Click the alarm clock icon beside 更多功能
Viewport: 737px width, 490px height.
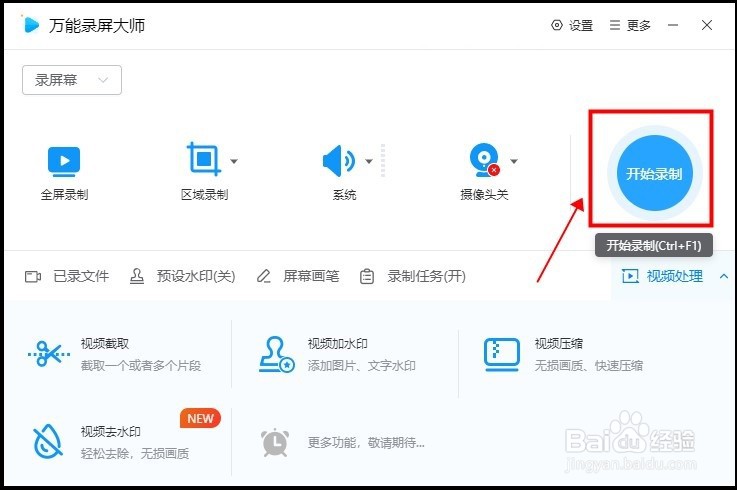(275, 443)
